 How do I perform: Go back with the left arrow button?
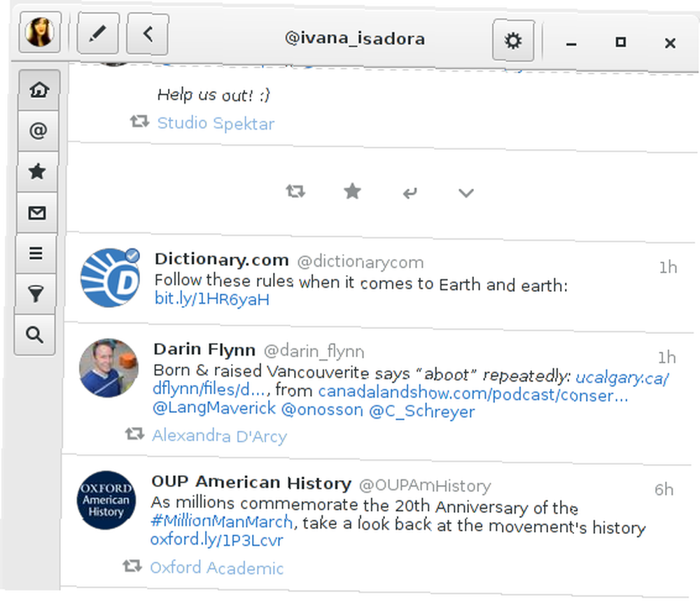[148, 34]
